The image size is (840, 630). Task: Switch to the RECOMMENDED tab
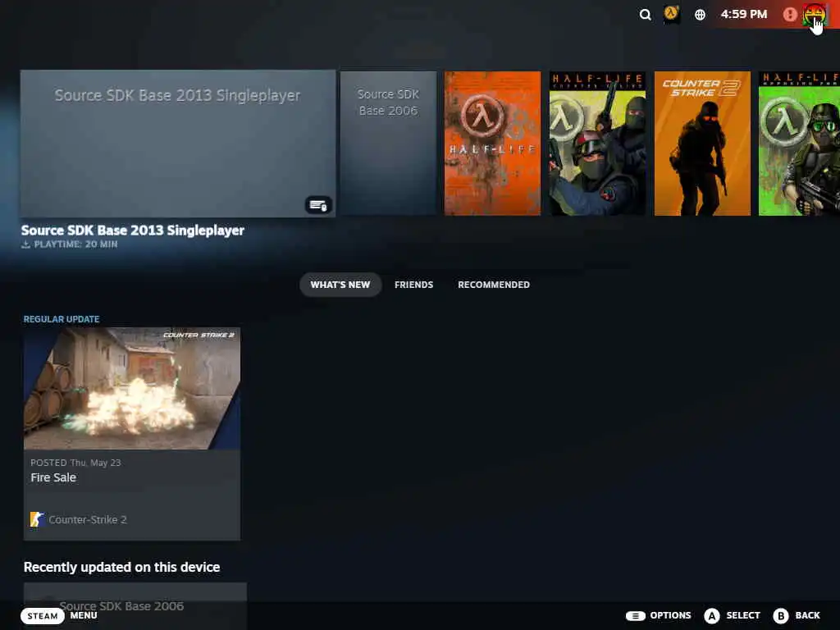point(493,285)
